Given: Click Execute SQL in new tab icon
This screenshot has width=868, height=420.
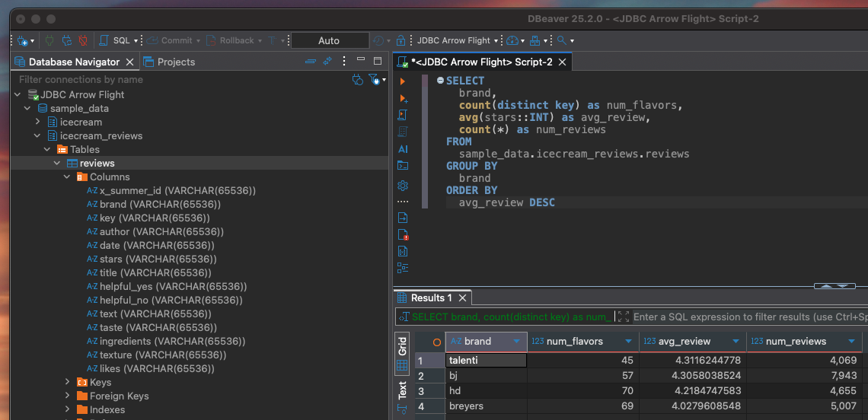Looking at the screenshot, I should [403, 98].
